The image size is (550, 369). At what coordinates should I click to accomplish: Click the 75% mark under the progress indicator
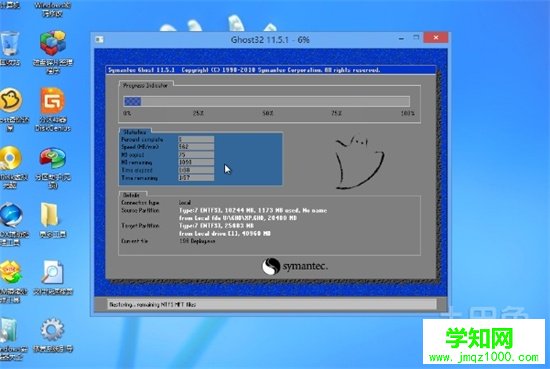click(336, 113)
